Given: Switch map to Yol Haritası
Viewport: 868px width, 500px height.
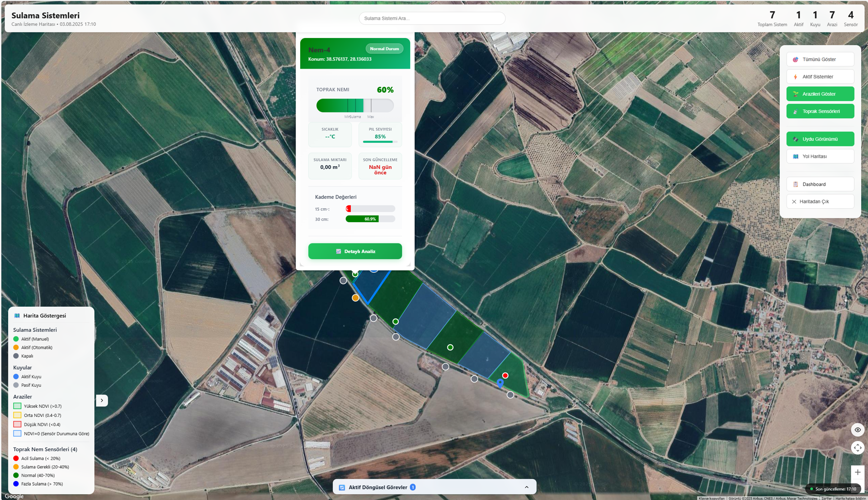Looking at the screenshot, I should click(x=820, y=156).
